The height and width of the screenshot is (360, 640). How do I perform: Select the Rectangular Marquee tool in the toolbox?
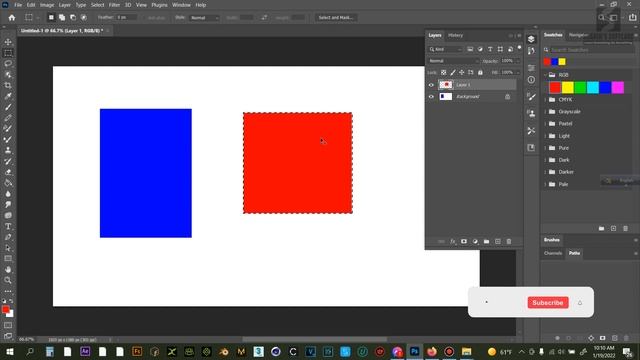[8, 53]
